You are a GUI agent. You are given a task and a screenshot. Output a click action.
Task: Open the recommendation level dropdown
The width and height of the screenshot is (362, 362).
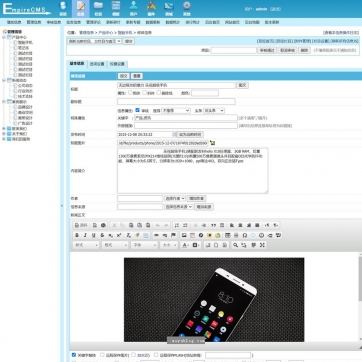176,110
